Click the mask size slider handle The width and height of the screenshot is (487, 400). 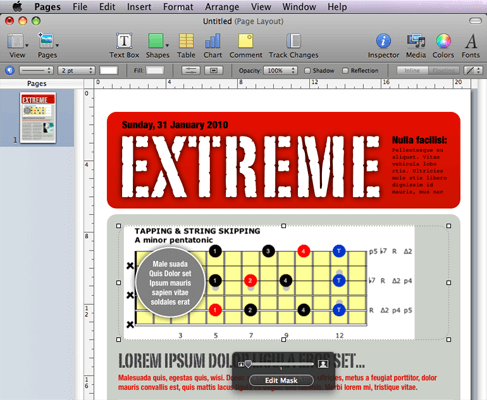point(248,364)
